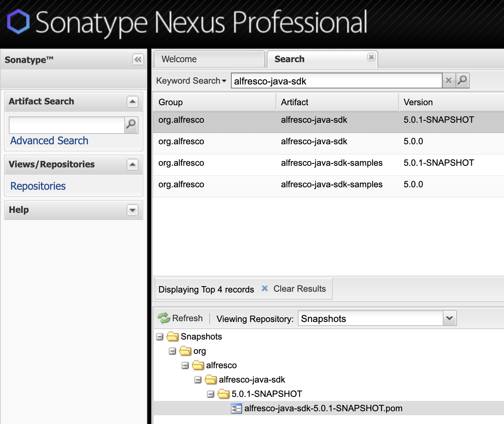The height and width of the screenshot is (424, 504).
Task: Collapse the org folder tree node
Action: [x=172, y=351]
